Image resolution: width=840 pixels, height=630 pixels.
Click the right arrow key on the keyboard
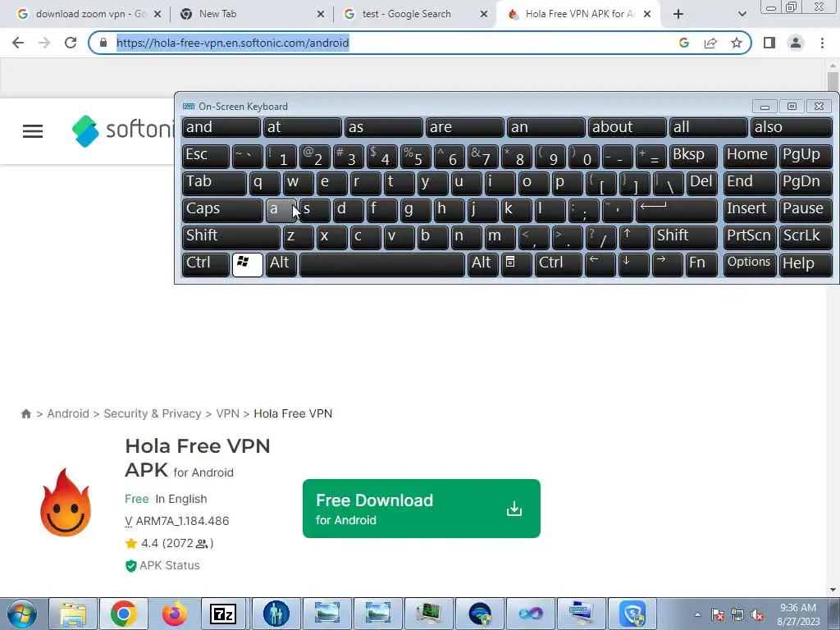pos(667,263)
